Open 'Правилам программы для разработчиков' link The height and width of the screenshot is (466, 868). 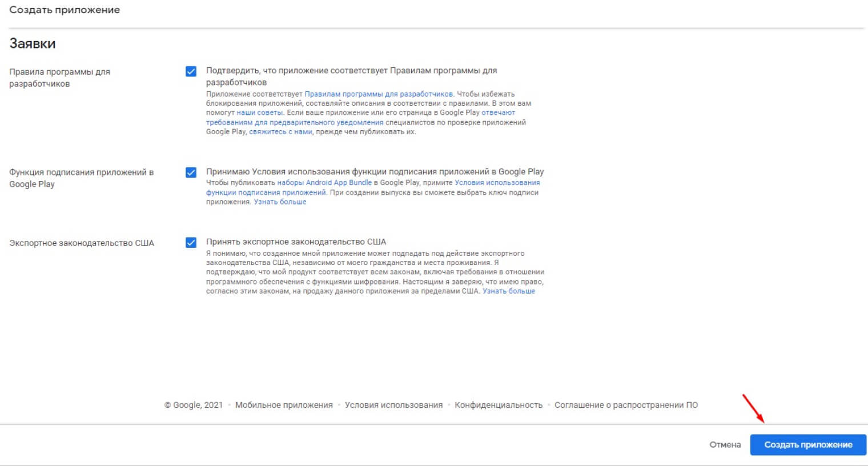(x=379, y=94)
